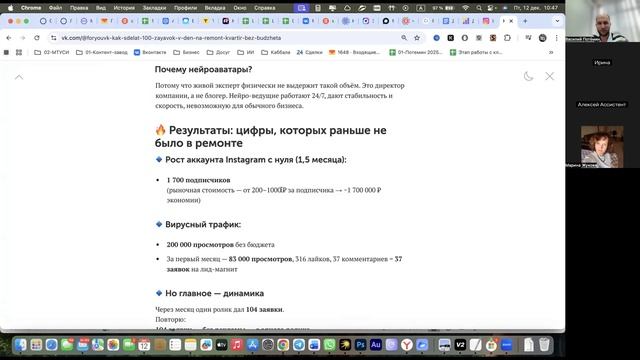640x360 pixels.
Task: Click the search magnifier in the address bar
Action: (404, 38)
